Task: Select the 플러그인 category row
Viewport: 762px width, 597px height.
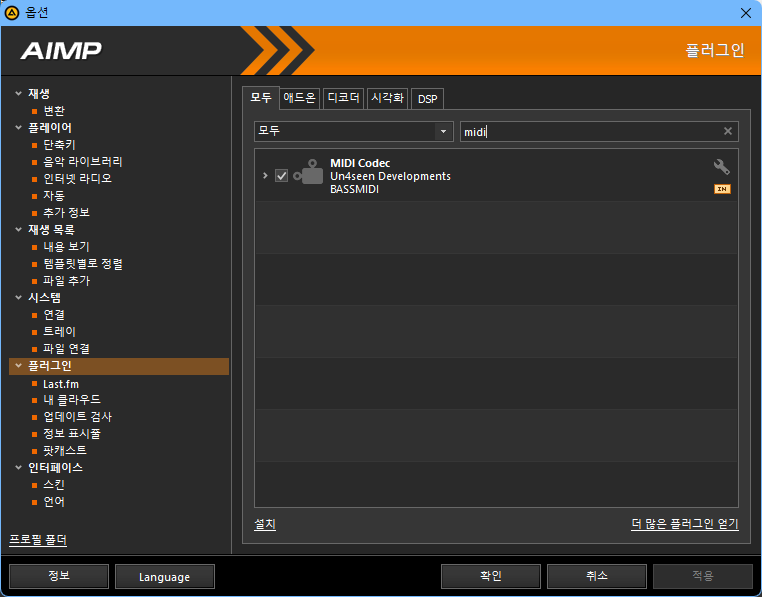Action: click(x=119, y=366)
